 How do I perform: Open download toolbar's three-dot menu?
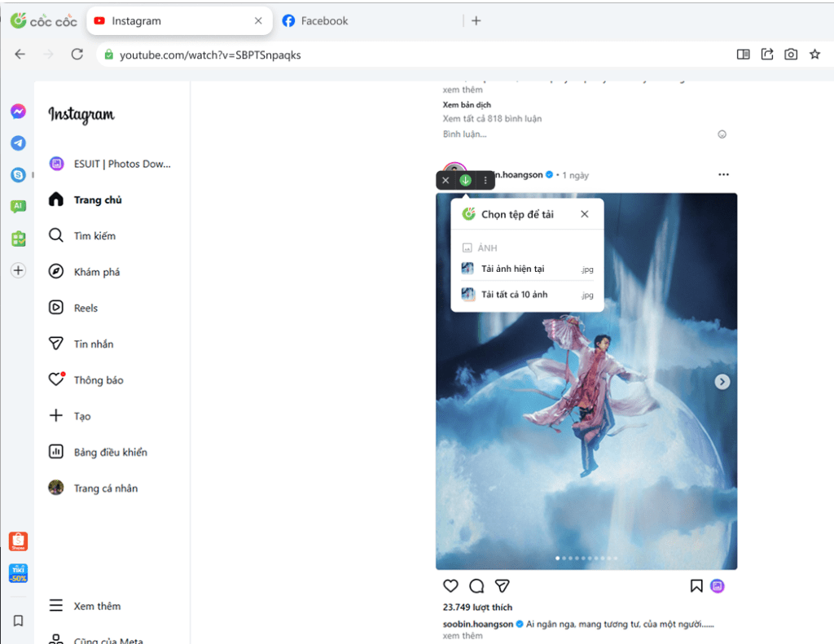coord(485,180)
